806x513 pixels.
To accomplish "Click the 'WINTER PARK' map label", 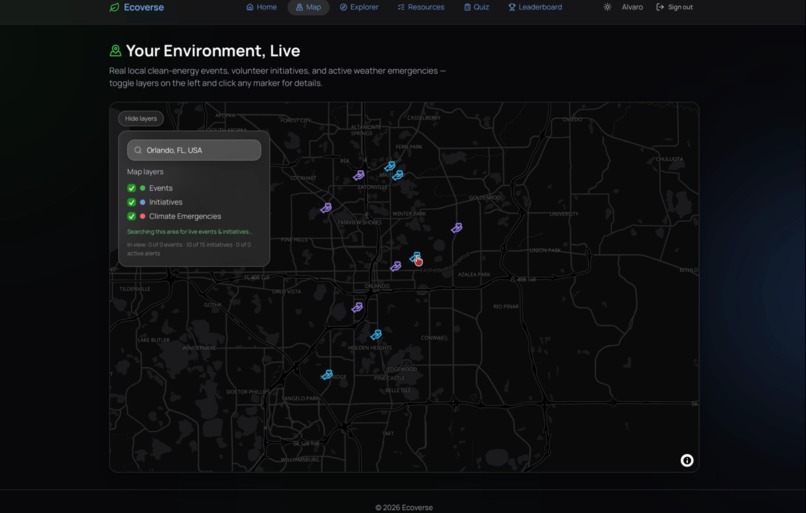I will pyautogui.click(x=409, y=214).
